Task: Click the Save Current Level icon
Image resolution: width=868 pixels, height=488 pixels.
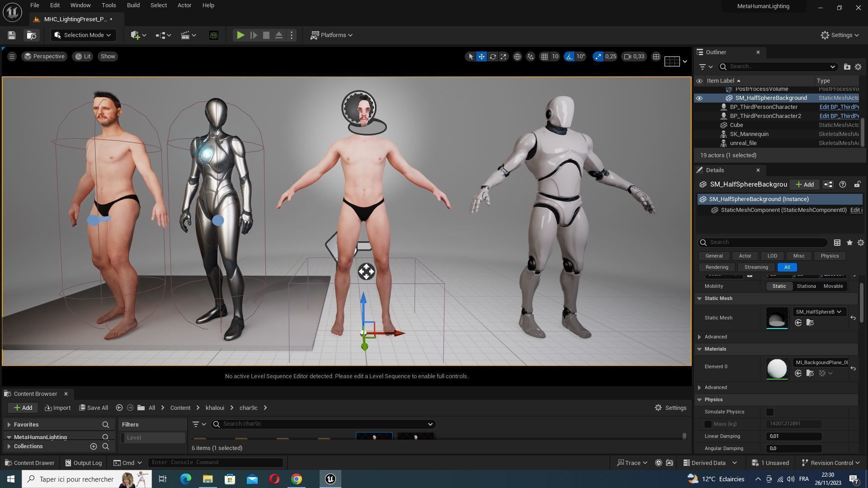Action: click(12, 35)
